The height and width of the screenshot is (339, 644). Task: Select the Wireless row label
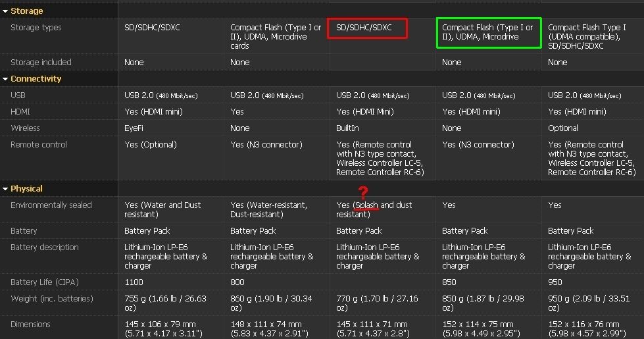tap(25, 128)
